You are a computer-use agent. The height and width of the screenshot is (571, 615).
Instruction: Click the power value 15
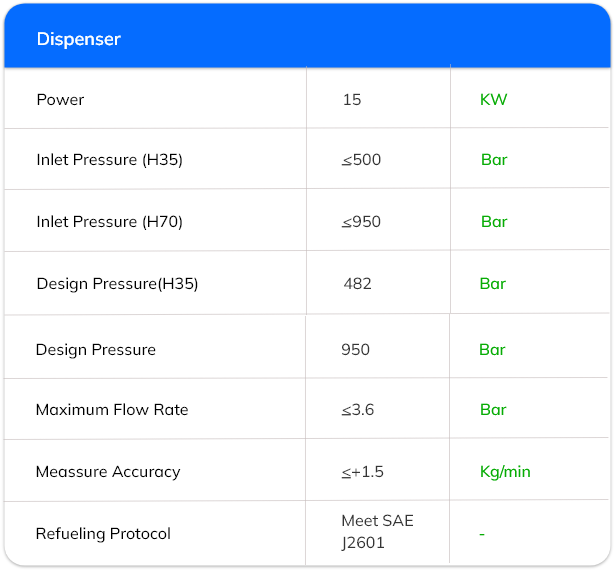[351, 100]
